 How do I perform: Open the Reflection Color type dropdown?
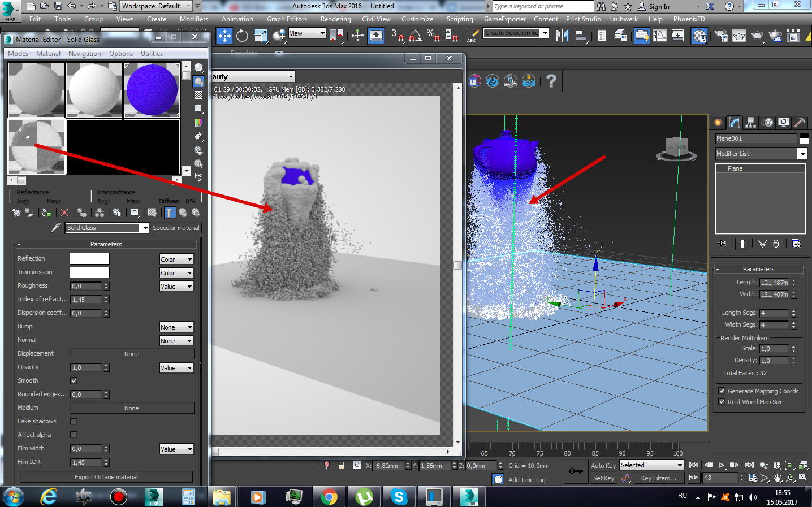pos(176,259)
